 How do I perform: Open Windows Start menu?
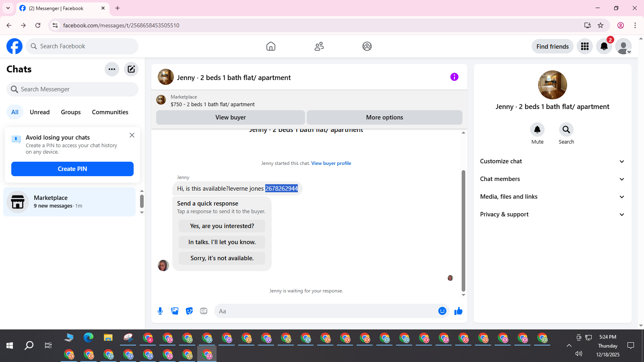[x=10, y=346]
